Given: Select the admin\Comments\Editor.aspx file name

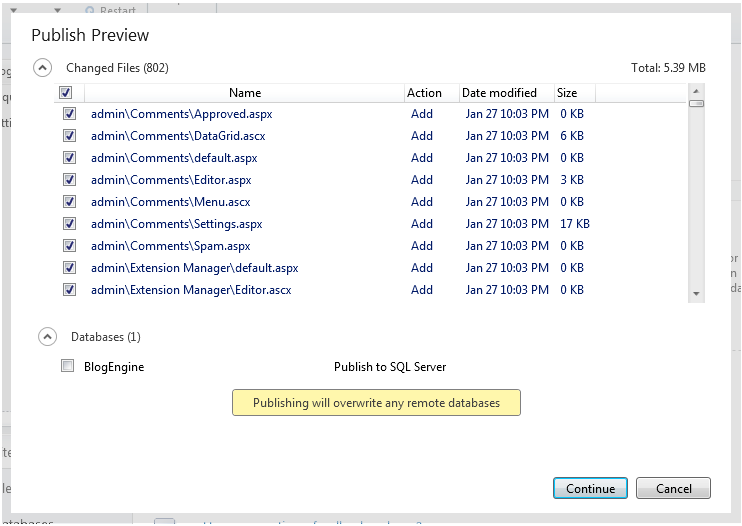Looking at the screenshot, I should (x=171, y=180).
